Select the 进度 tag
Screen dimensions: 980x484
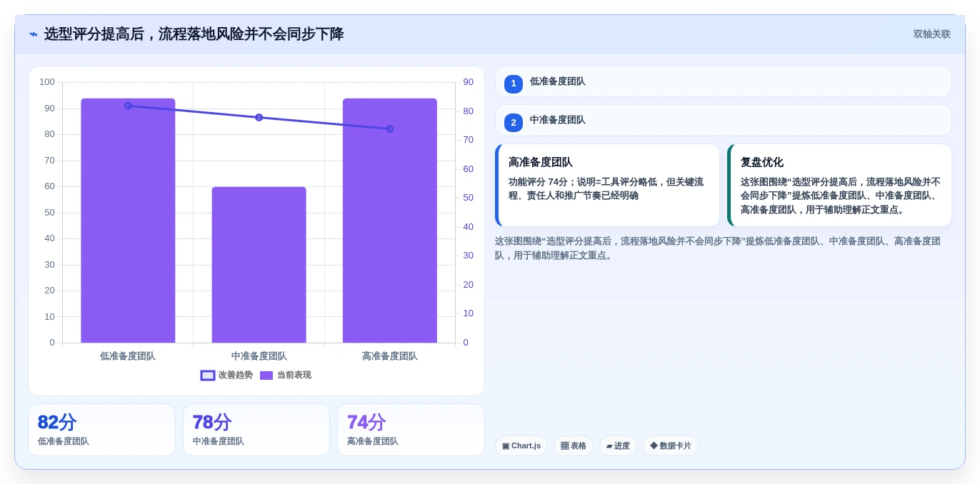point(618,445)
